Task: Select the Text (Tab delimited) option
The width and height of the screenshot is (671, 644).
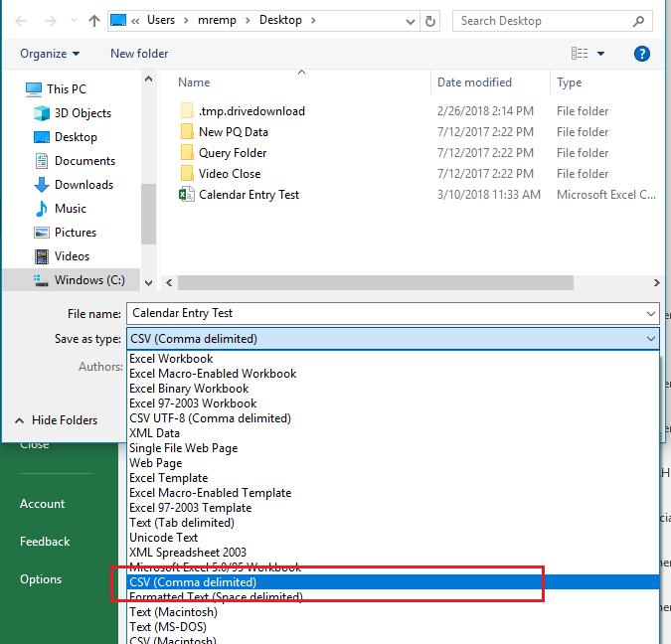Action: click(x=182, y=523)
